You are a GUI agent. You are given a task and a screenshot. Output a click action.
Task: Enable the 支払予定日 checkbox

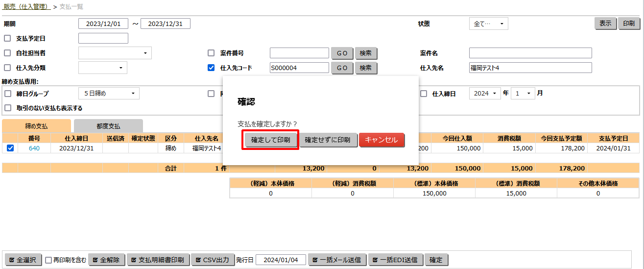click(7, 38)
